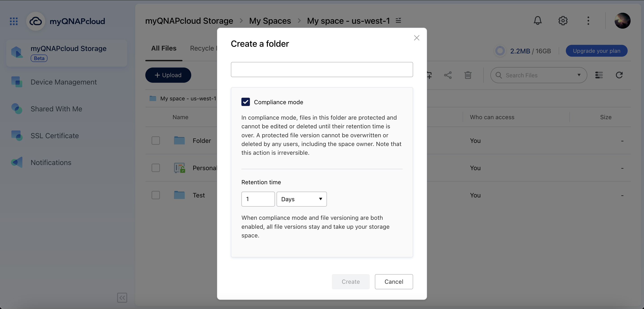Click the Folder row folder icon
This screenshot has height=309, width=644.
[179, 140]
